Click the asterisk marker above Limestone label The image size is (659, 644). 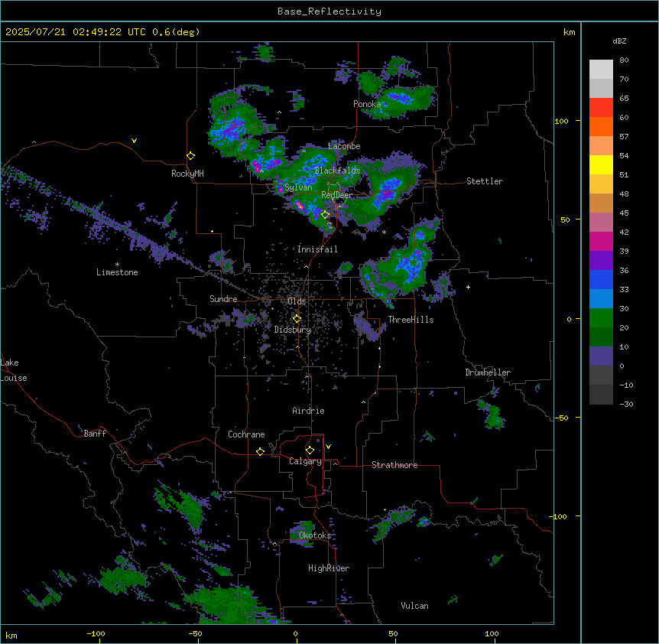pyautogui.click(x=117, y=265)
